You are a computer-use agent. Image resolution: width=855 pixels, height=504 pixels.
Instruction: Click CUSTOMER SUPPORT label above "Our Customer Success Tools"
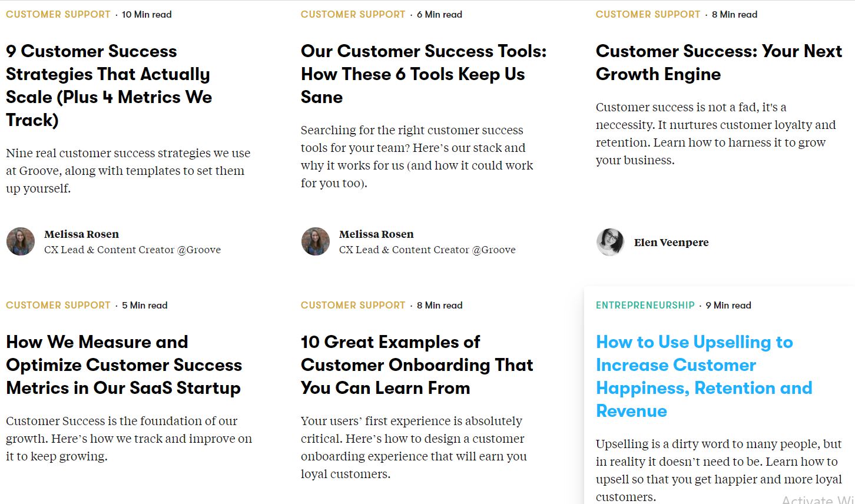point(353,14)
